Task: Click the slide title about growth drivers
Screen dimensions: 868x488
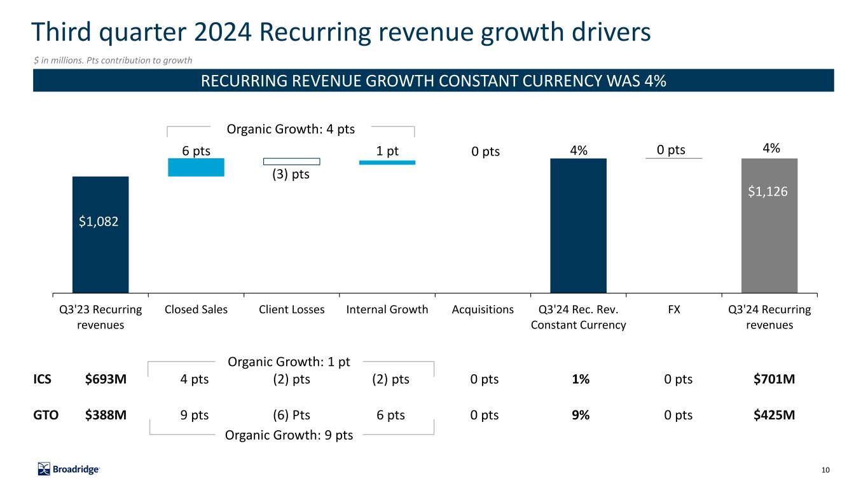Action: [x=341, y=32]
